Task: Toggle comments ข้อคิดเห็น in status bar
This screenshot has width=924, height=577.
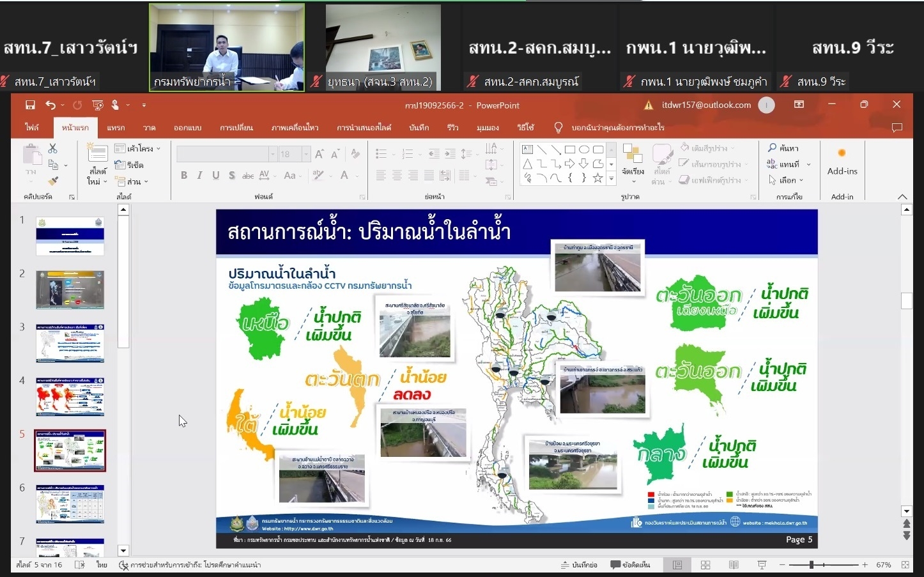Action: [631, 565]
